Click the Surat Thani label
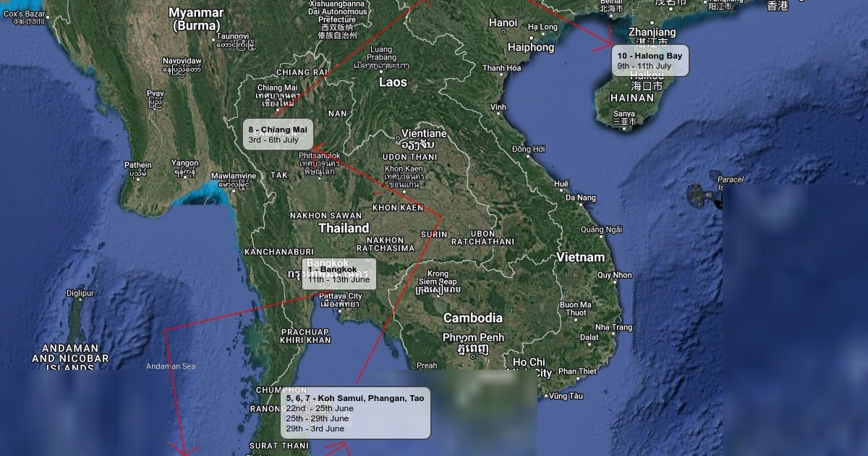The image size is (868, 456). pos(278,446)
